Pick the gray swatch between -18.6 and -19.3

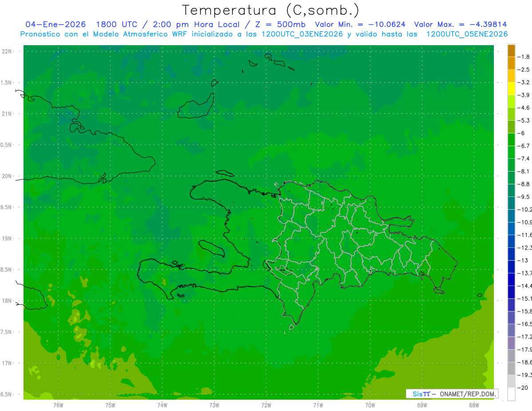[x=511, y=368]
